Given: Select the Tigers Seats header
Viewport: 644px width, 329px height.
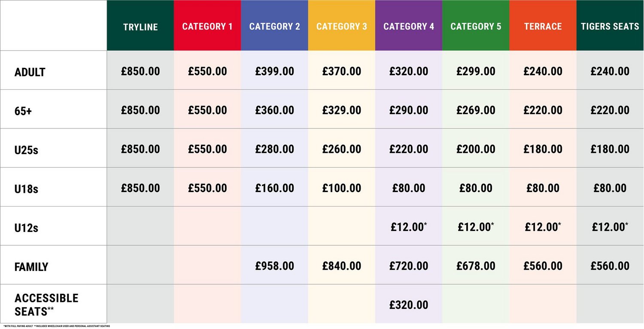Looking at the screenshot, I should point(610,26).
